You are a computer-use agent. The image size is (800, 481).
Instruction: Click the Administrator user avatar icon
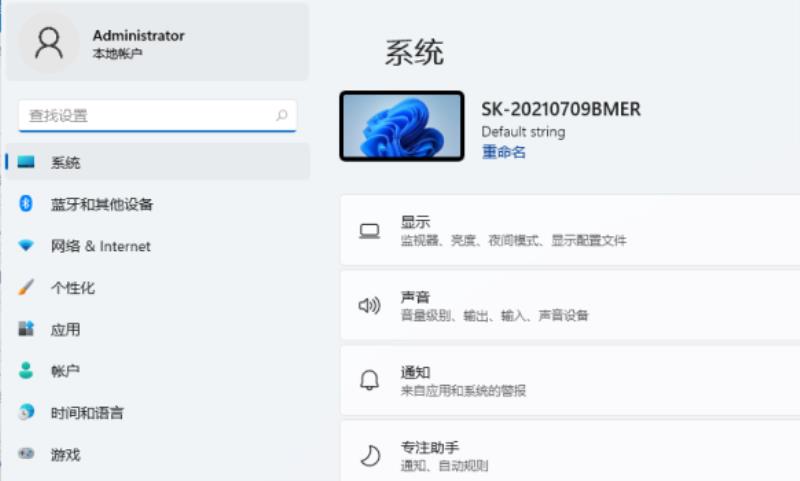49,43
